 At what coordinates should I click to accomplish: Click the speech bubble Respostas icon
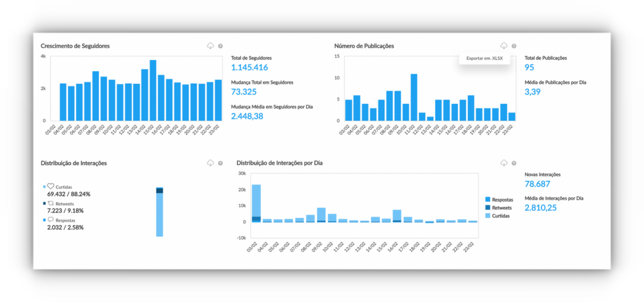point(51,220)
